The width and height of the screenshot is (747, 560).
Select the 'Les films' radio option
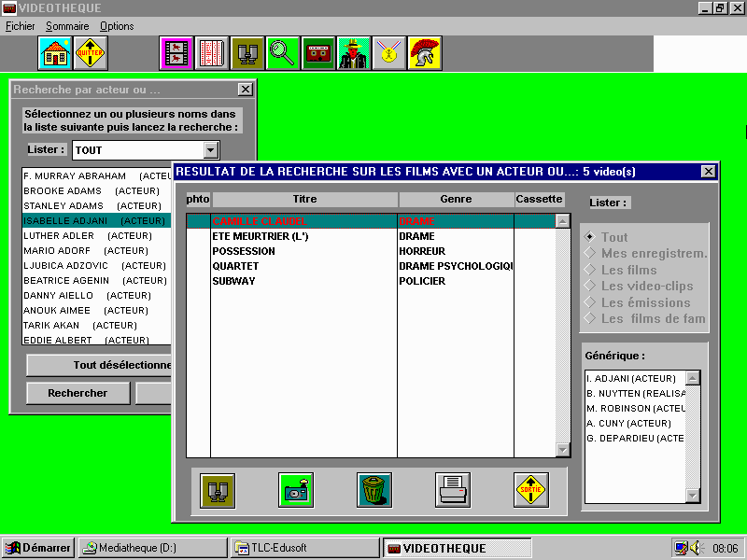click(589, 270)
